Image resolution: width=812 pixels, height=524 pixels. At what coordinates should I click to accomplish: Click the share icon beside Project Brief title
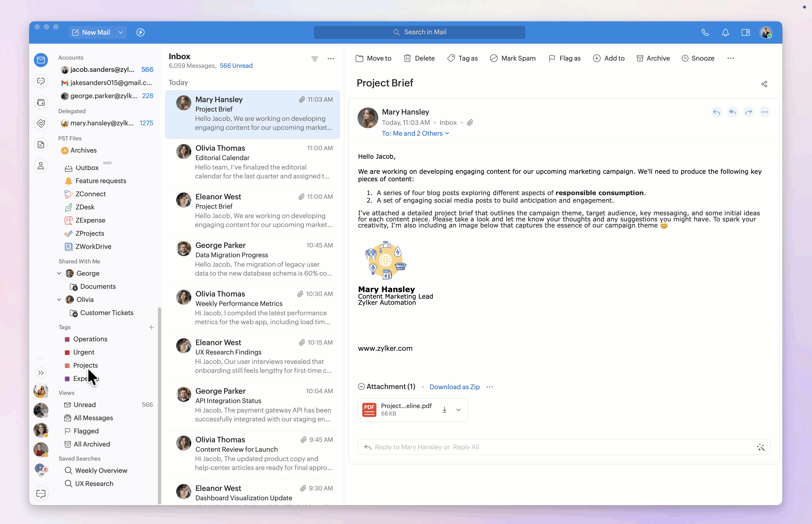pos(764,84)
